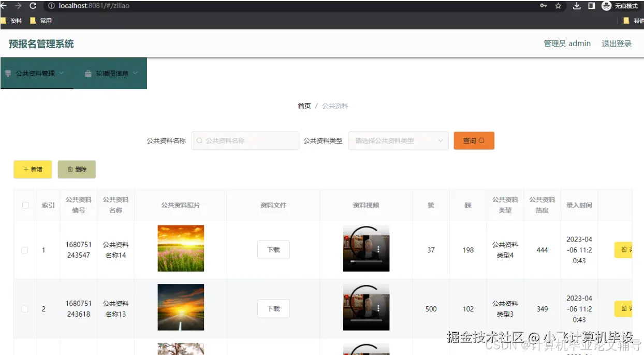Click 公共资料热度 column header
The width and height of the screenshot is (644, 355).
542,205
